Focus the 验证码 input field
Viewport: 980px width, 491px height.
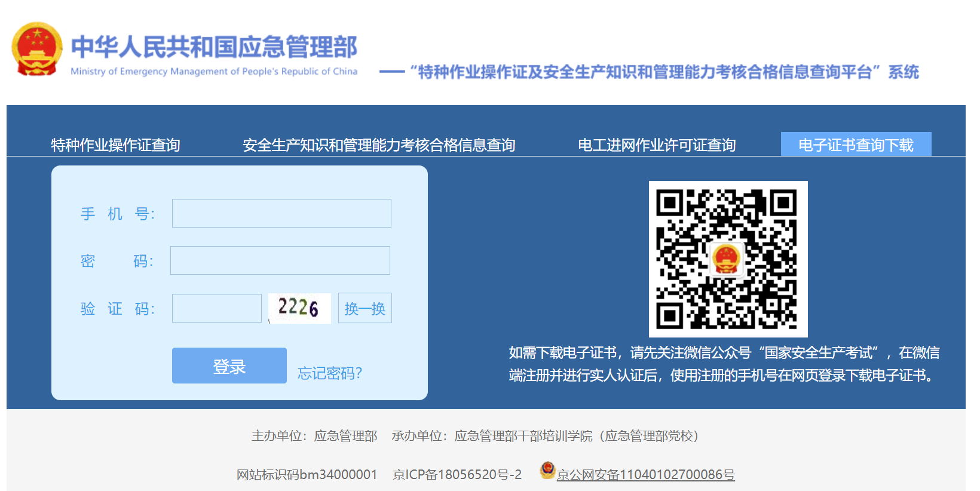217,308
